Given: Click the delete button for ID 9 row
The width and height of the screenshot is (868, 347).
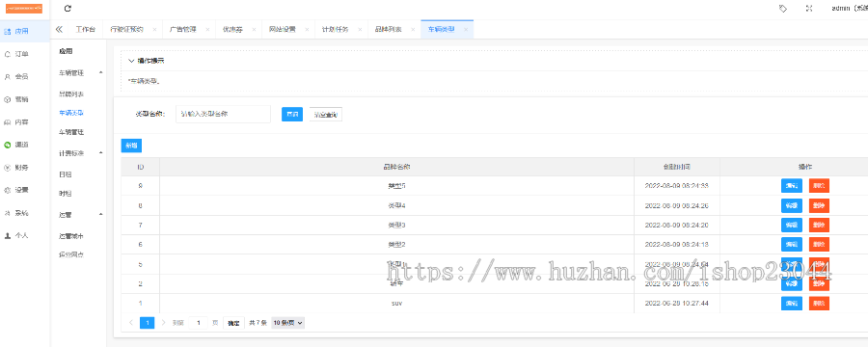Looking at the screenshot, I should coord(819,186).
